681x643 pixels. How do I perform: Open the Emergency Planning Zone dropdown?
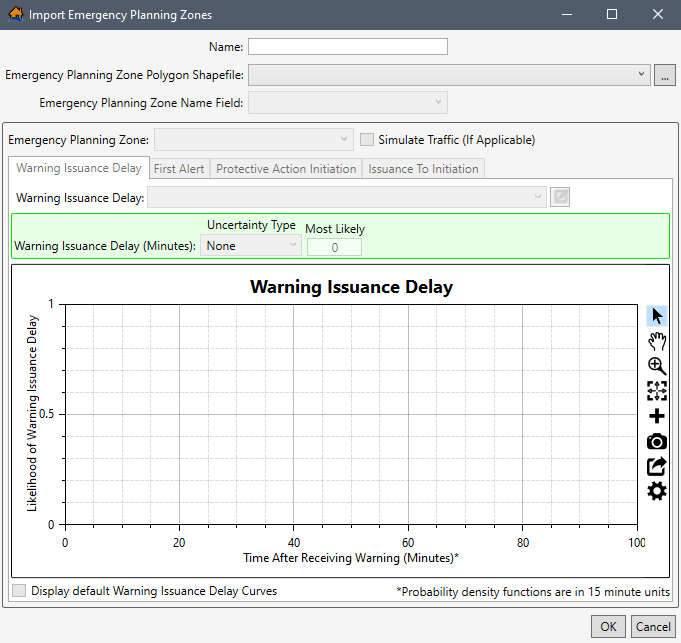(x=254, y=139)
